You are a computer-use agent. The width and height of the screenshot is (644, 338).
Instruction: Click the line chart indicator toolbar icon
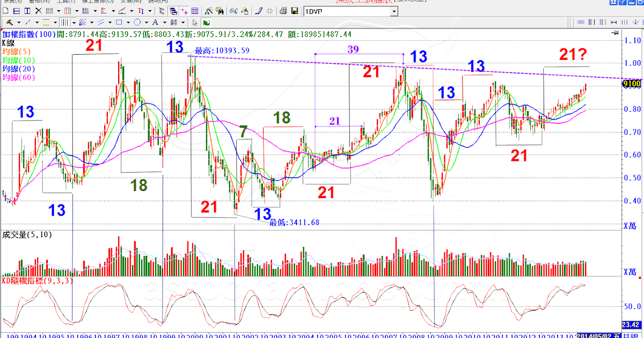122,11
